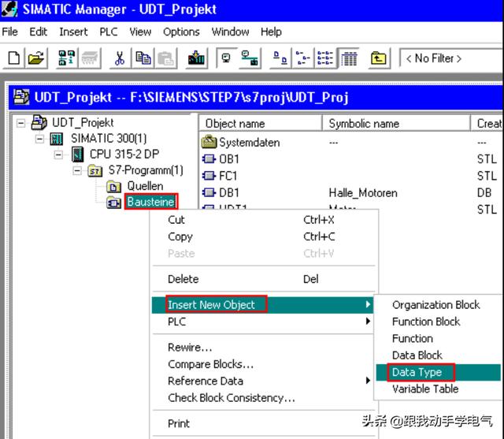The height and width of the screenshot is (439, 504).
Task: Open Insert New Object submenu
Action: (x=262, y=304)
